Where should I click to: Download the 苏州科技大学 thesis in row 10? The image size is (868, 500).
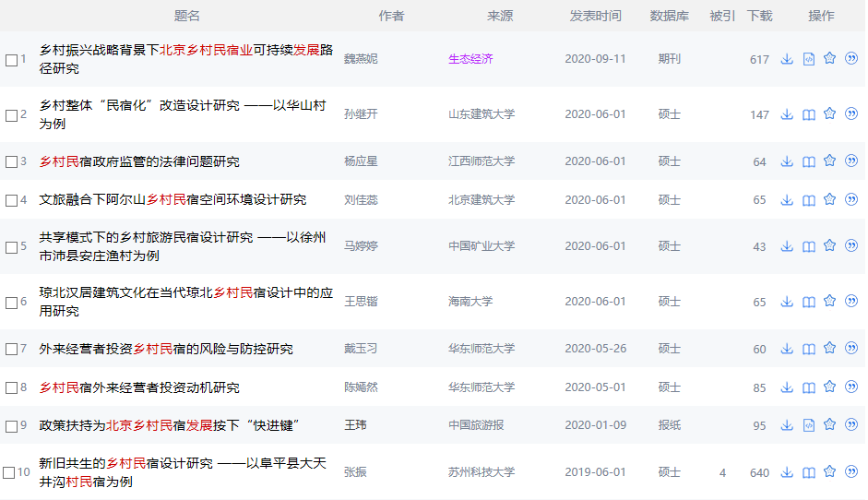click(x=787, y=472)
